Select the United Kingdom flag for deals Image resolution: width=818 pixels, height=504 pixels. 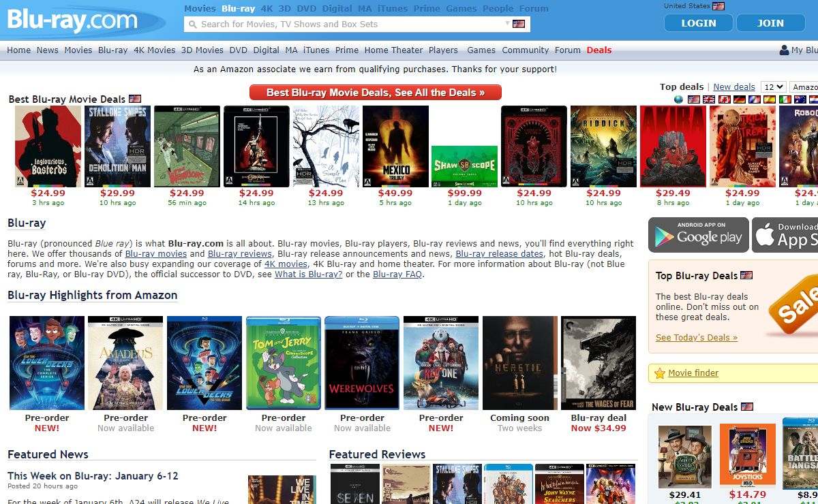pyautogui.click(x=709, y=99)
